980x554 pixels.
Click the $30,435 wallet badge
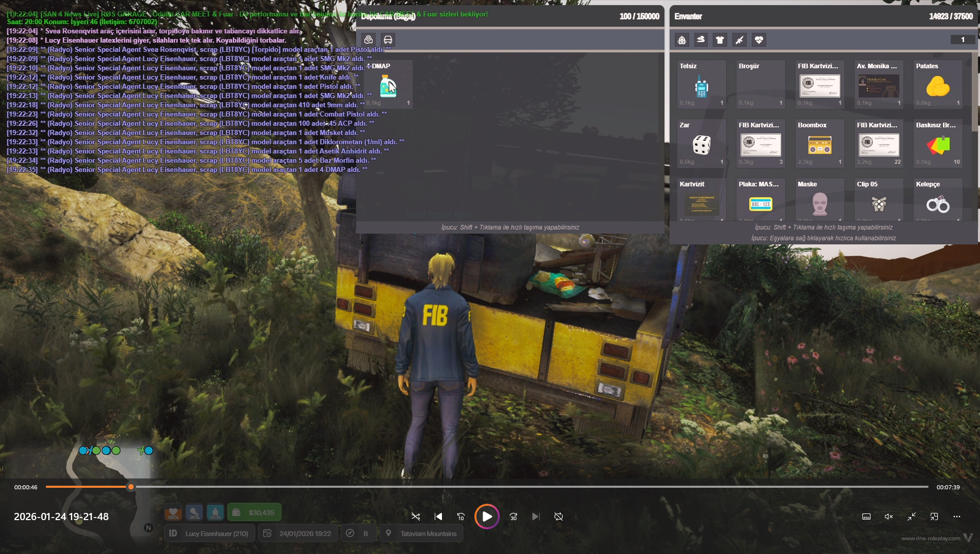pyautogui.click(x=254, y=512)
